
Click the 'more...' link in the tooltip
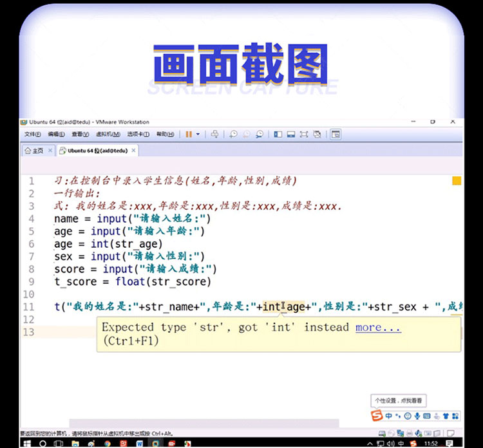pos(378,327)
